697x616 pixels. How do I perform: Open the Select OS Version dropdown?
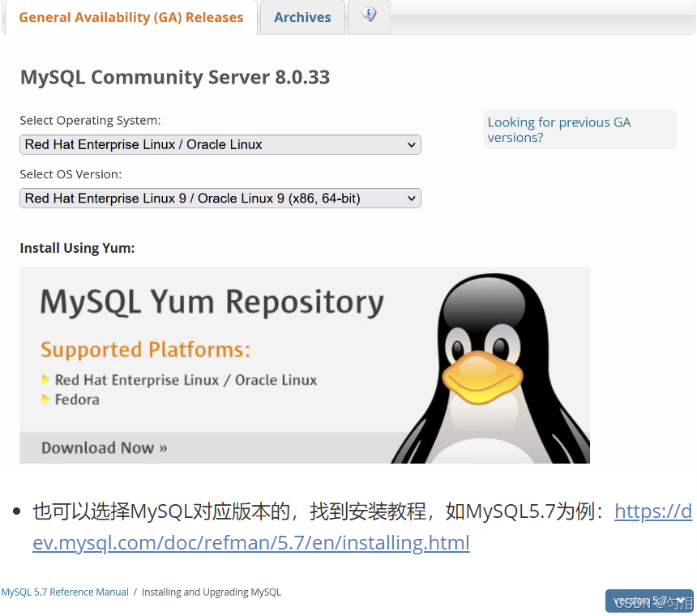pyautogui.click(x=220, y=198)
